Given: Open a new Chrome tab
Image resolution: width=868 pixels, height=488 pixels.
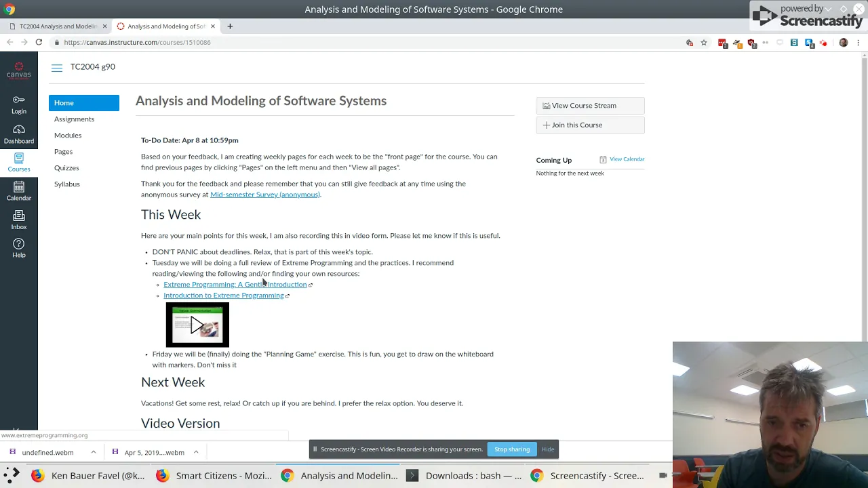Looking at the screenshot, I should point(230,26).
